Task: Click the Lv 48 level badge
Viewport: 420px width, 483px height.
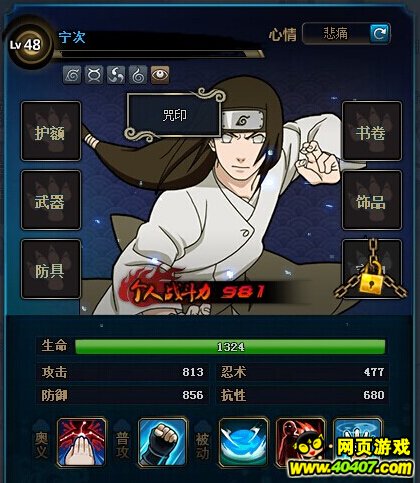Action: coord(27,44)
